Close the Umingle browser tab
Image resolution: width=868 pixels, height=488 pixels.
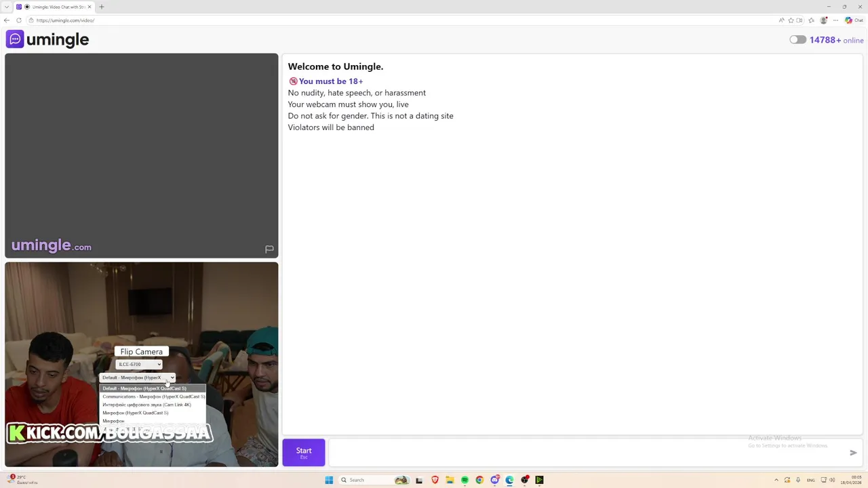click(90, 7)
